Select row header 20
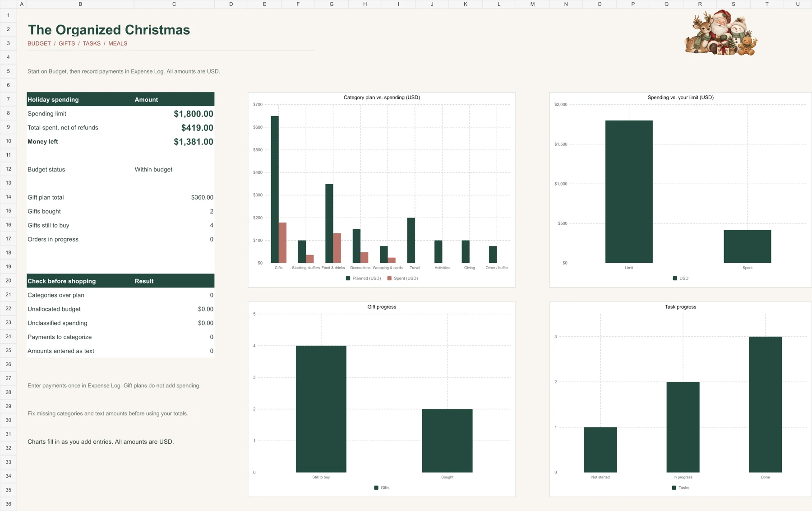Image resolution: width=812 pixels, height=511 pixels. 8,280
